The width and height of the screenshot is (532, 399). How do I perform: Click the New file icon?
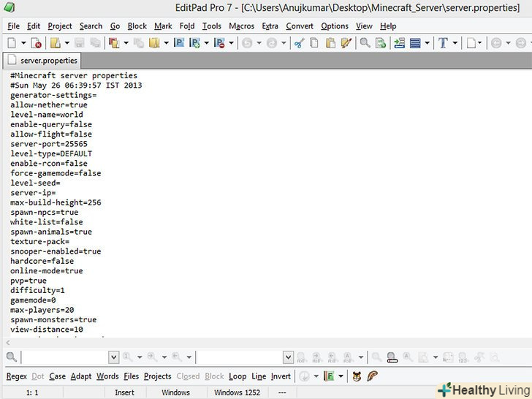11,44
